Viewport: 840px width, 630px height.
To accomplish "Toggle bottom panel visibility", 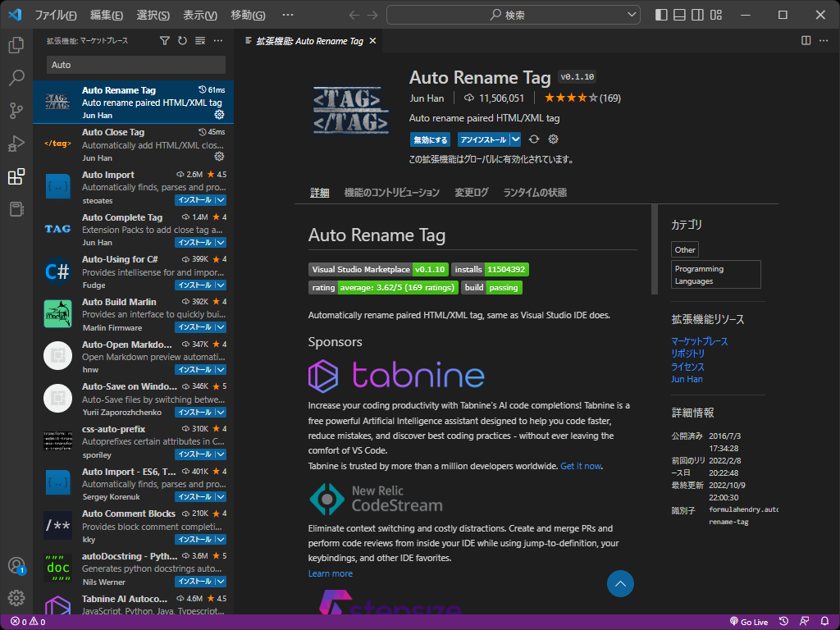I will tap(679, 15).
